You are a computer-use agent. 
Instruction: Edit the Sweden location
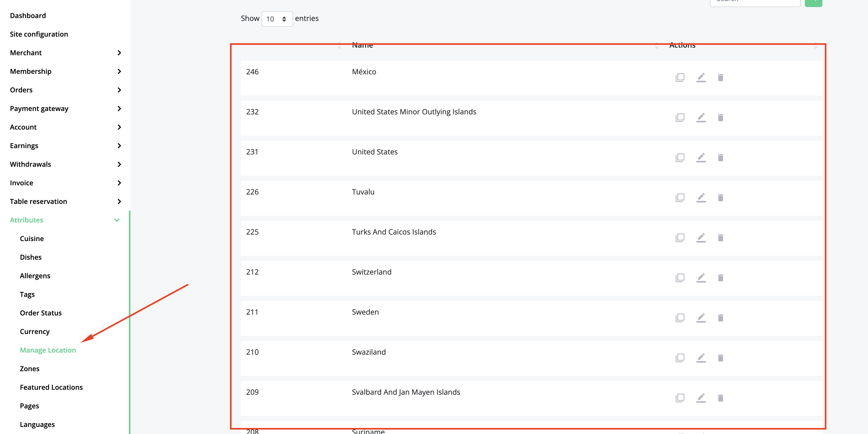701,318
